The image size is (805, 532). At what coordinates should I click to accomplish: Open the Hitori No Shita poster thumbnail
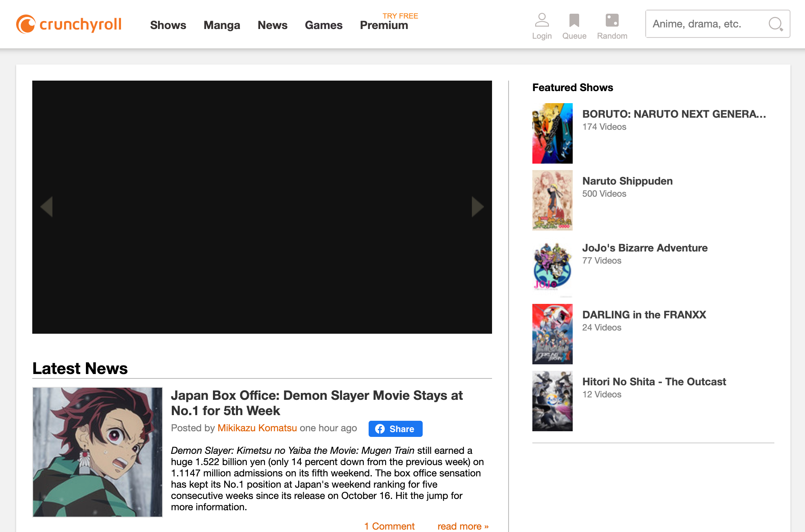pos(553,401)
